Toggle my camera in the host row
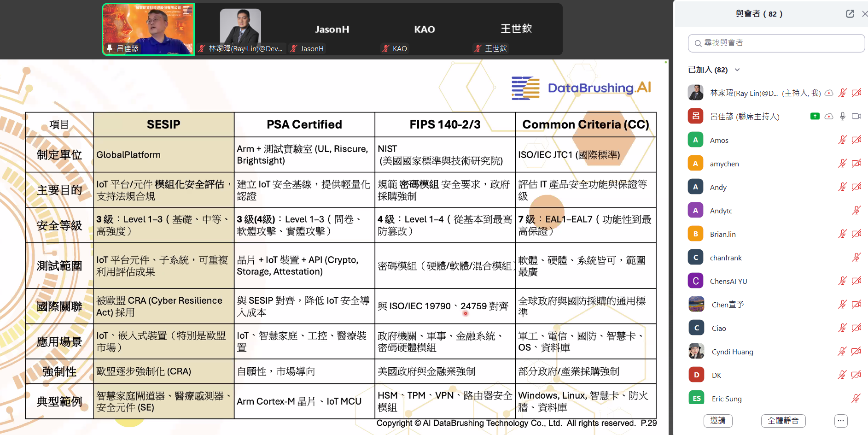This screenshot has width=868, height=435. click(856, 93)
